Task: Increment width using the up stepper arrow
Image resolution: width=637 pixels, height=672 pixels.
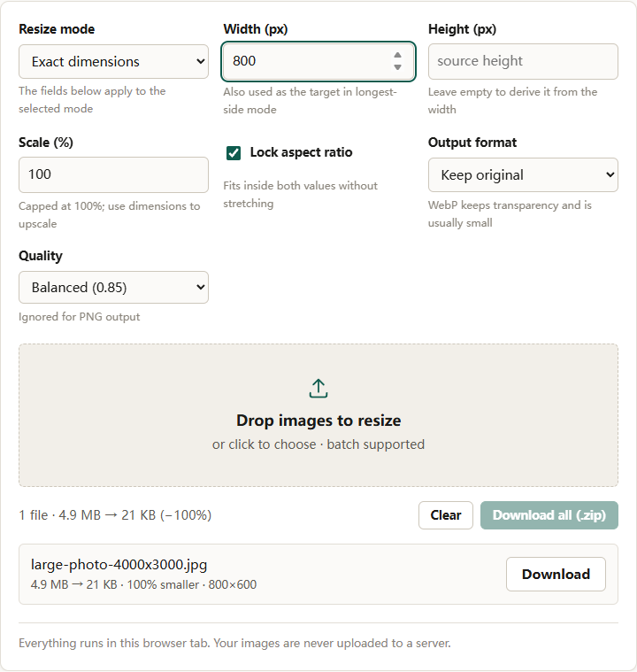Action: [x=397, y=55]
